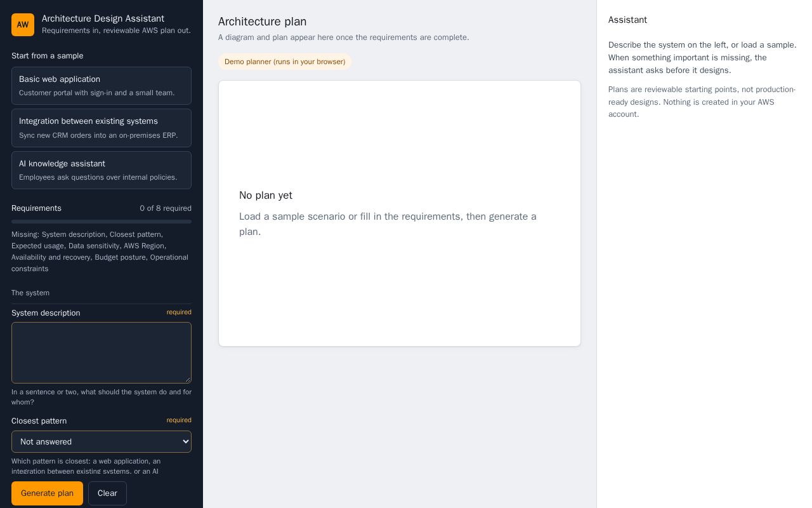
Task: Click the Generate plan button
Action: (x=47, y=493)
